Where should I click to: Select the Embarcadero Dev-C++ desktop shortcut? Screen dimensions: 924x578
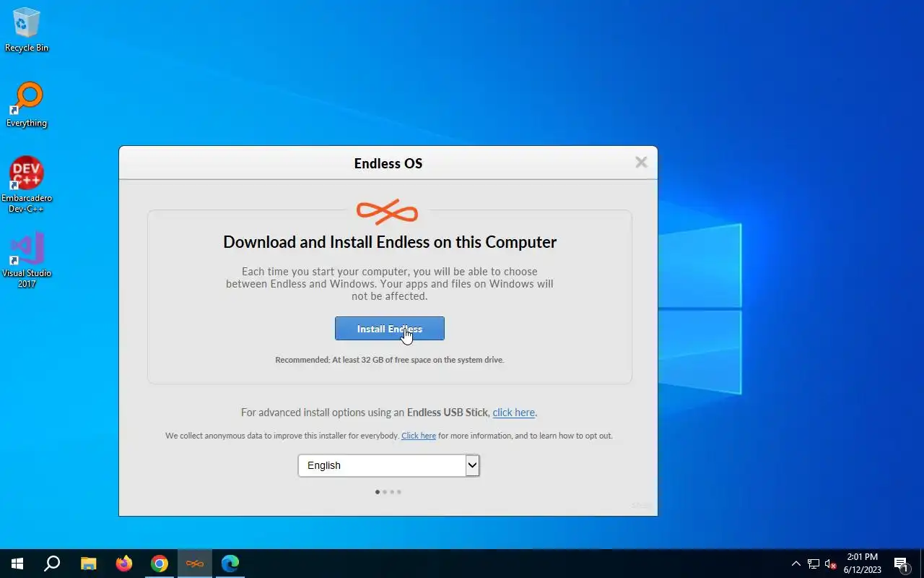point(27,185)
